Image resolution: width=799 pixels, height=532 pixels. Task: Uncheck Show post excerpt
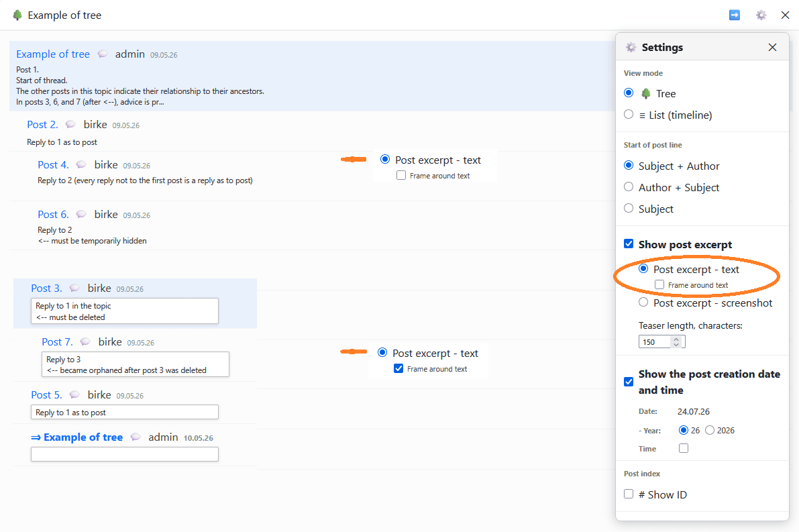coord(629,244)
